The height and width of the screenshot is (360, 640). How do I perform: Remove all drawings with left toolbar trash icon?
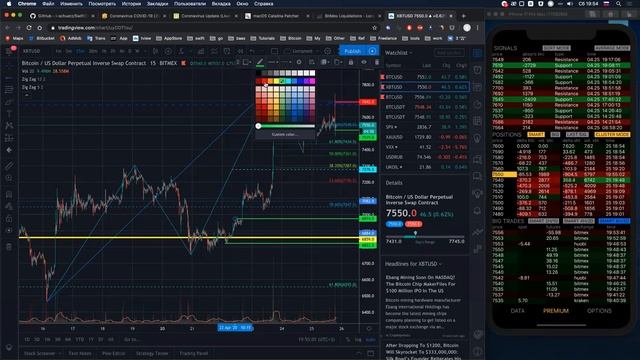click(x=9, y=247)
